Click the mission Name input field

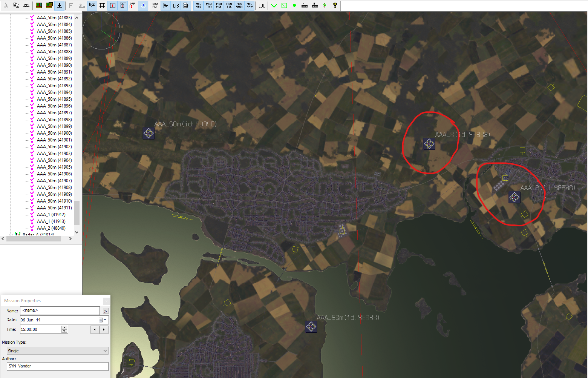pos(60,310)
